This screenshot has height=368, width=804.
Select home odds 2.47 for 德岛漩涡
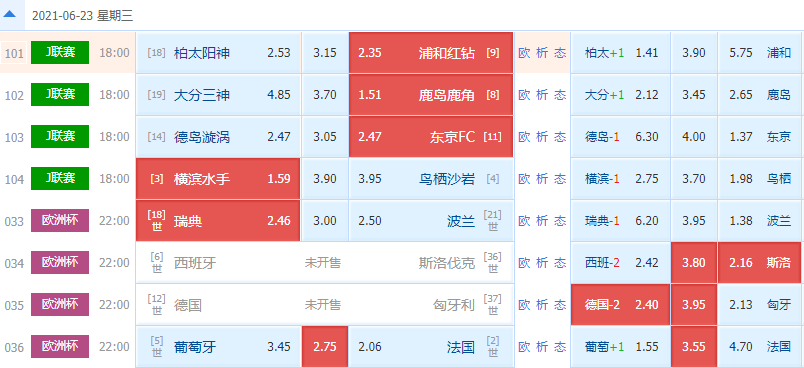click(x=218, y=137)
